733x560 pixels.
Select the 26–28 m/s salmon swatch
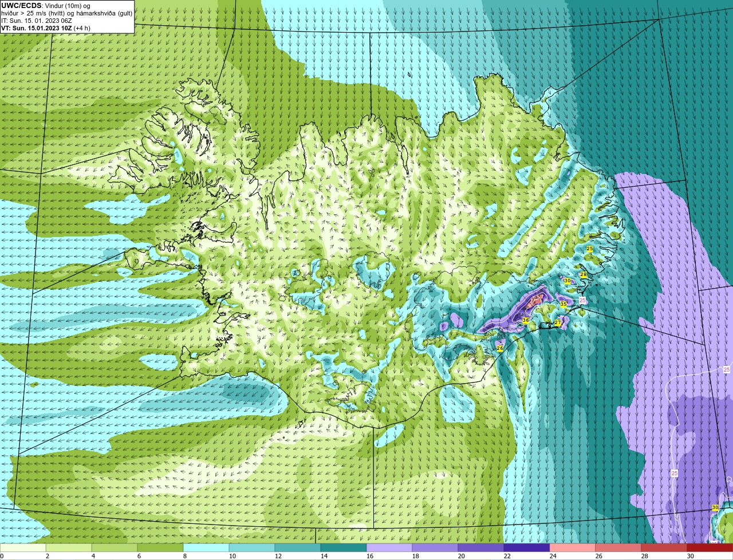point(618,548)
